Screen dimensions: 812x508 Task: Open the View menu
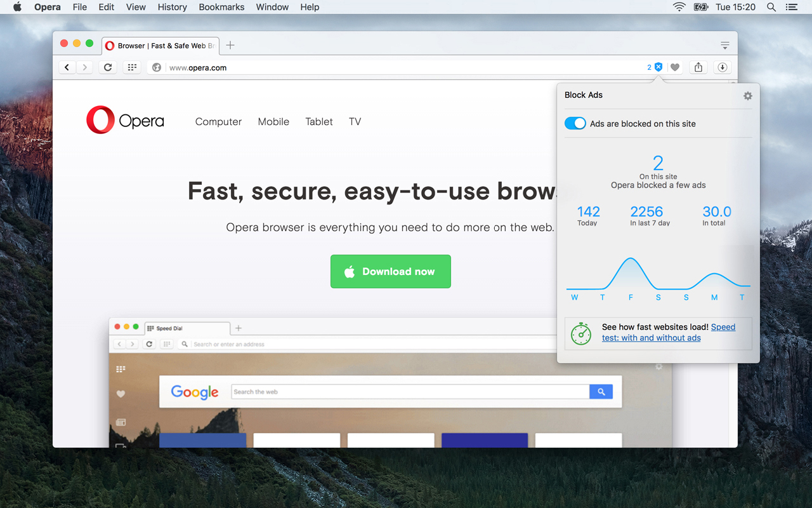click(x=136, y=7)
